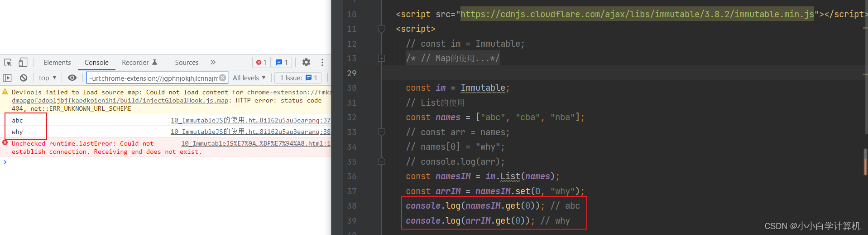Expand the folded comment at line 13
868x235 pixels.
pyautogui.click(x=381, y=59)
